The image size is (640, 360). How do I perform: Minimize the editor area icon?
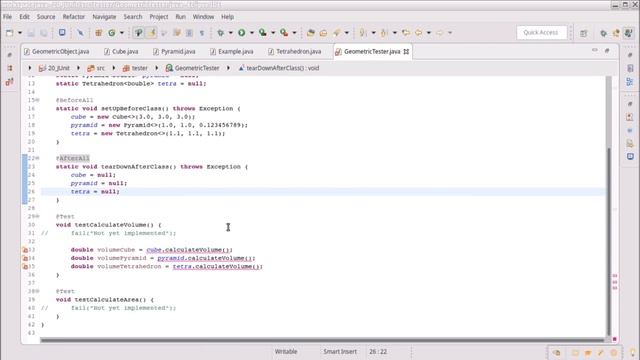tap(595, 50)
